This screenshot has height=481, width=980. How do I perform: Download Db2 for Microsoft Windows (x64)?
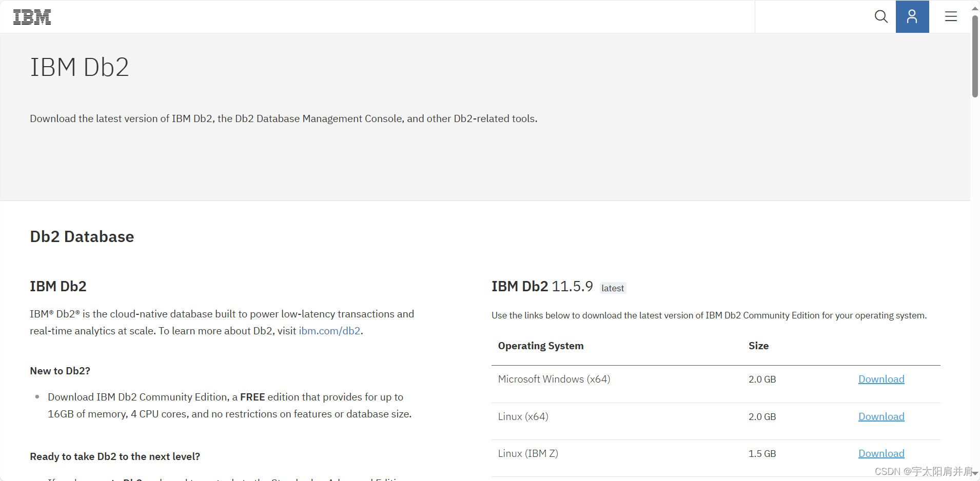click(881, 379)
